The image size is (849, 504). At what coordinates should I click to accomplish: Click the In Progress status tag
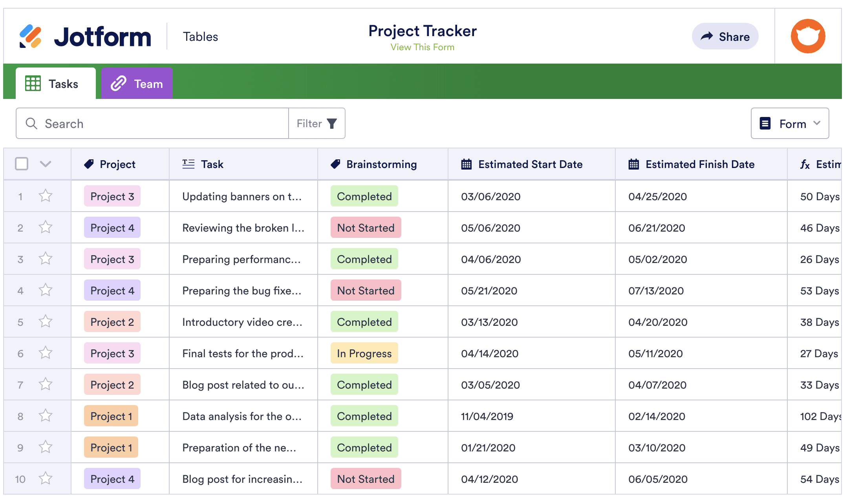click(x=364, y=353)
